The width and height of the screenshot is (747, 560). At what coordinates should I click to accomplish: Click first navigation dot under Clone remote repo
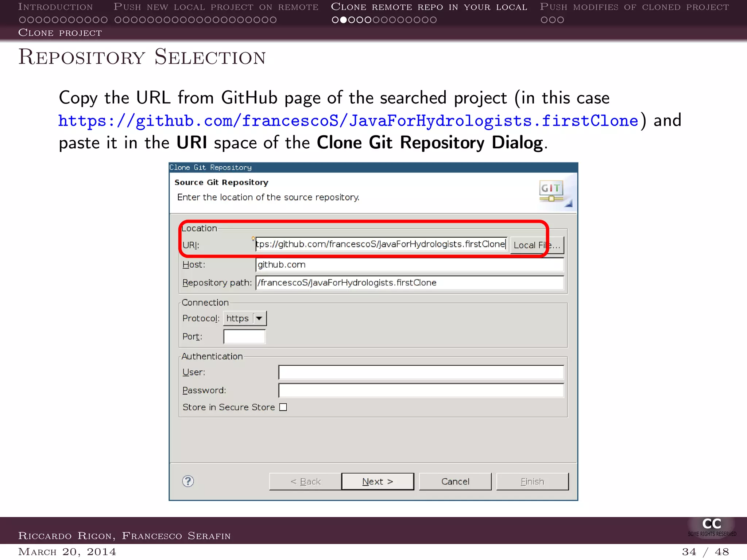[335, 20]
